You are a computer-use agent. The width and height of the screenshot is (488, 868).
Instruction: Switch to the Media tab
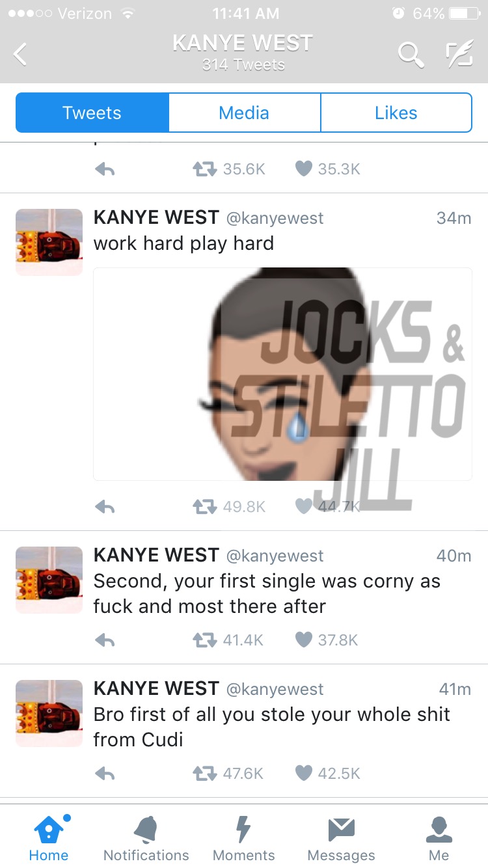tap(244, 113)
